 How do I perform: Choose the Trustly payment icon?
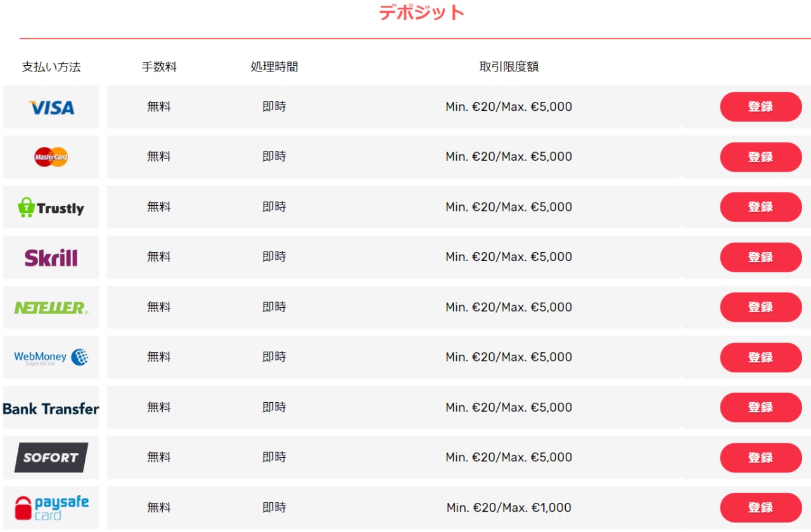pyautogui.click(x=51, y=207)
